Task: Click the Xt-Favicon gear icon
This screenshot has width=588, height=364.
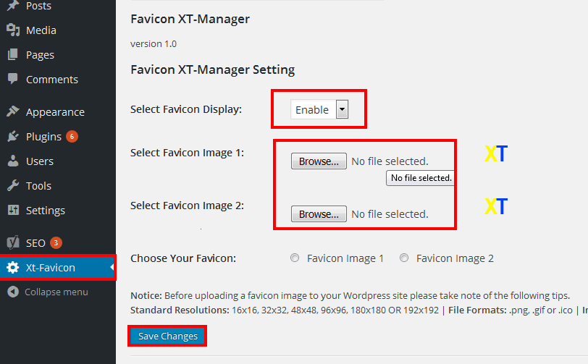Action: (x=12, y=268)
